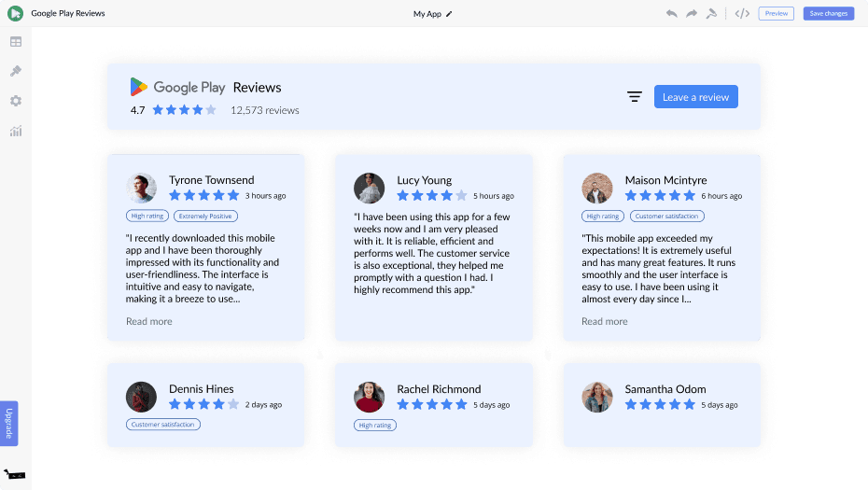Click the Upgrade side tab
This screenshot has height=490, width=868.
[x=8, y=424]
